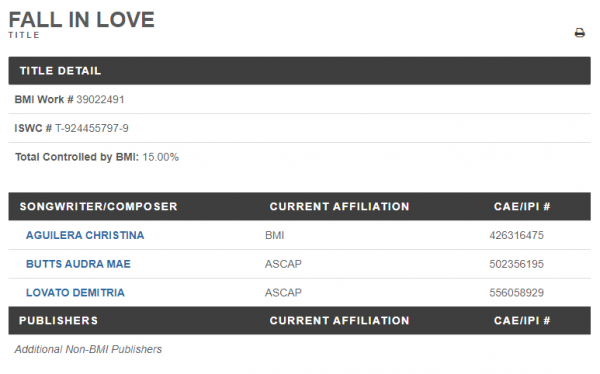The image size is (600, 374).
Task: Click the Total Controlled by BMI percentage
Action: click(x=160, y=157)
